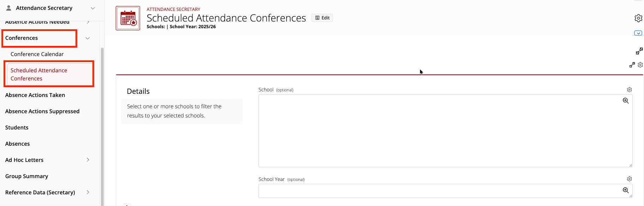Viewport: 644px width, 206px height.
Task: Click the School field lookup magnifier icon
Action: coord(626,101)
